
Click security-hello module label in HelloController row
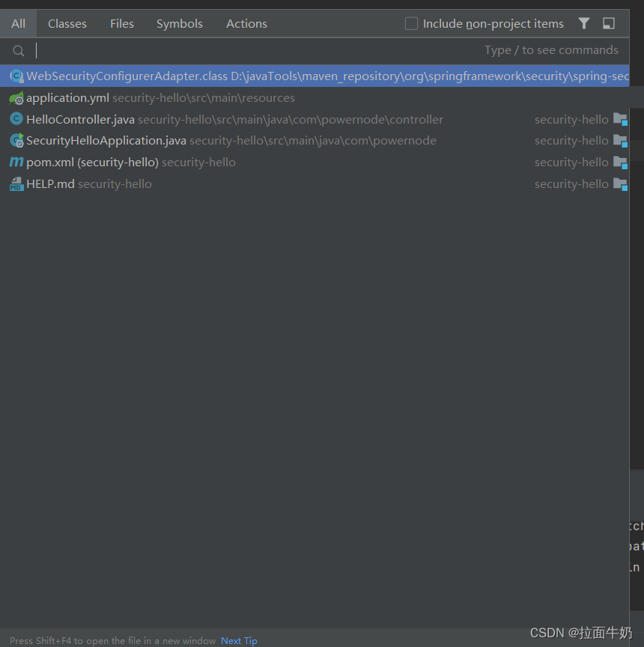tap(571, 120)
